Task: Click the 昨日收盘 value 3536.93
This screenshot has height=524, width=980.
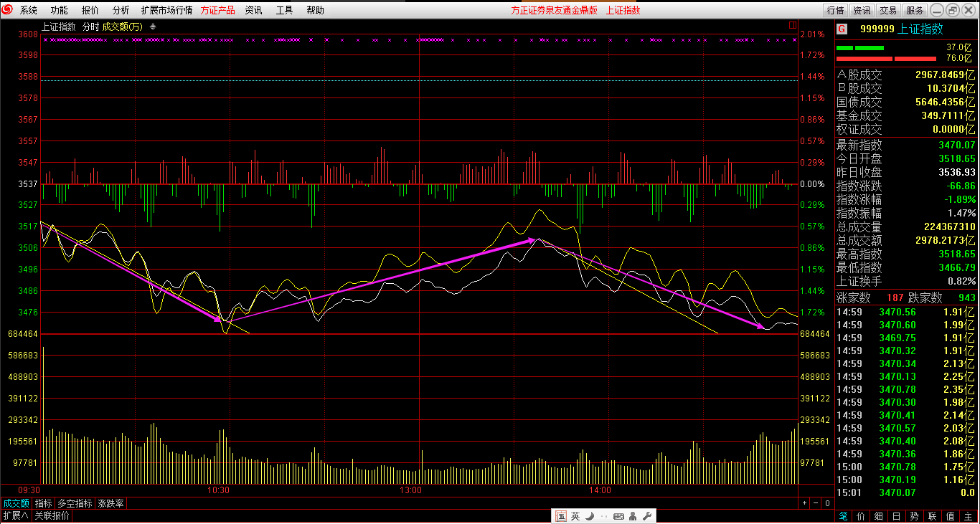Action: pos(956,172)
